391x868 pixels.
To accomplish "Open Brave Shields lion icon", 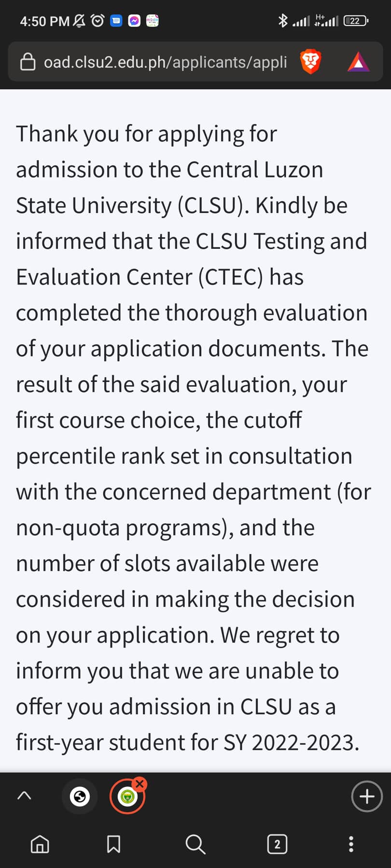I will tap(310, 62).
